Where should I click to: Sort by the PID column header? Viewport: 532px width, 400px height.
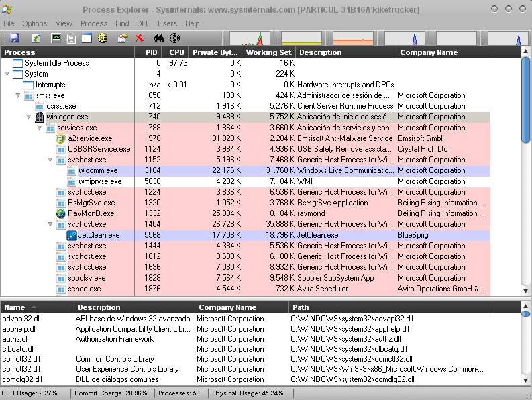pos(148,52)
